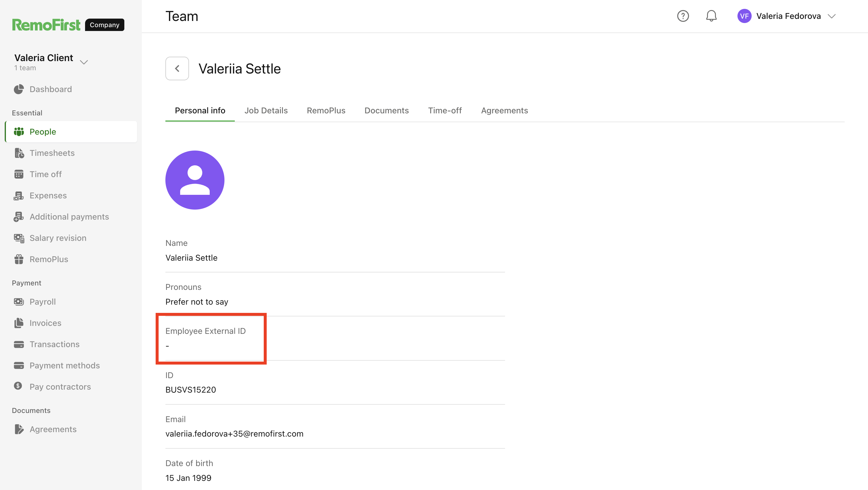Open the Invoices section

coord(45,323)
